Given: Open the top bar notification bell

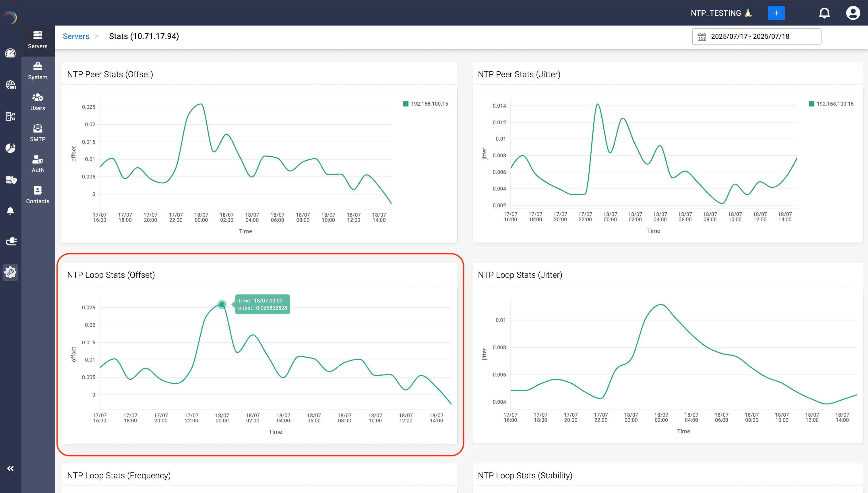Looking at the screenshot, I should pos(824,13).
